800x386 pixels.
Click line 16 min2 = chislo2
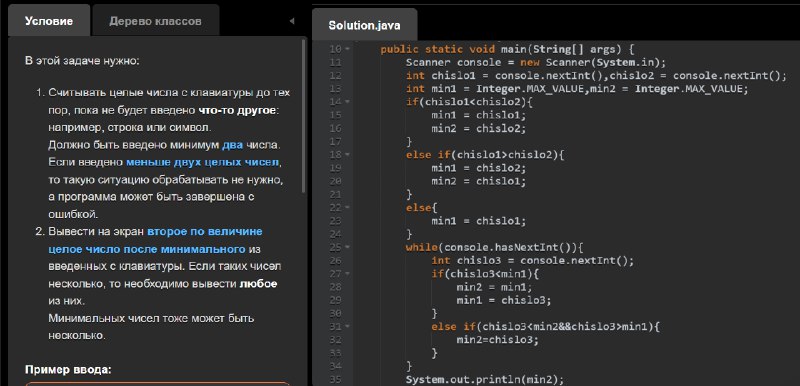[479, 128]
